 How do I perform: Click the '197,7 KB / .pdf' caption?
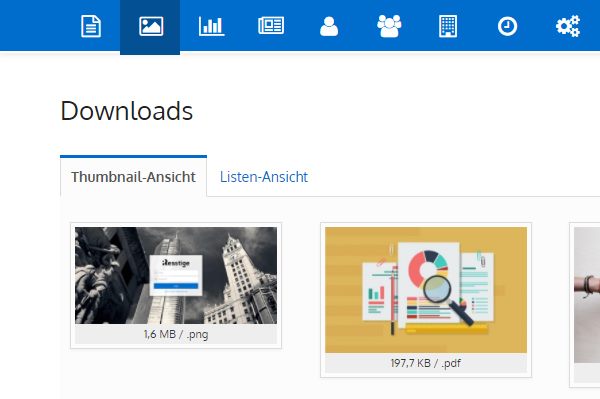tap(426, 363)
